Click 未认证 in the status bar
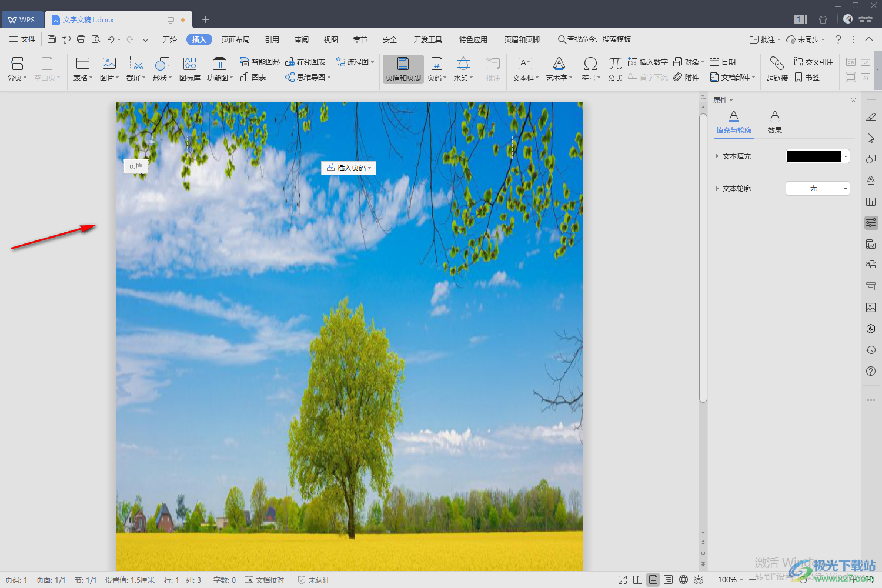This screenshot has width=882, height=588. click(x=314, y=580)
